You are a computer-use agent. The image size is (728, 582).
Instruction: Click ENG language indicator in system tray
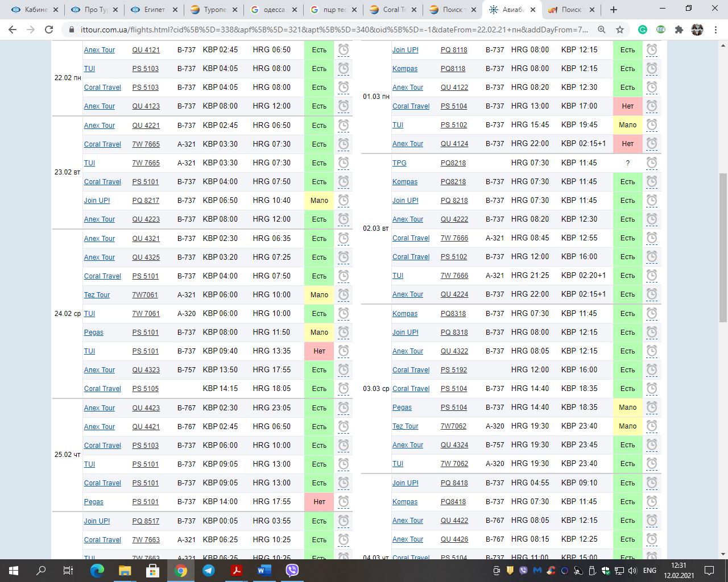[x=649, y=570]
